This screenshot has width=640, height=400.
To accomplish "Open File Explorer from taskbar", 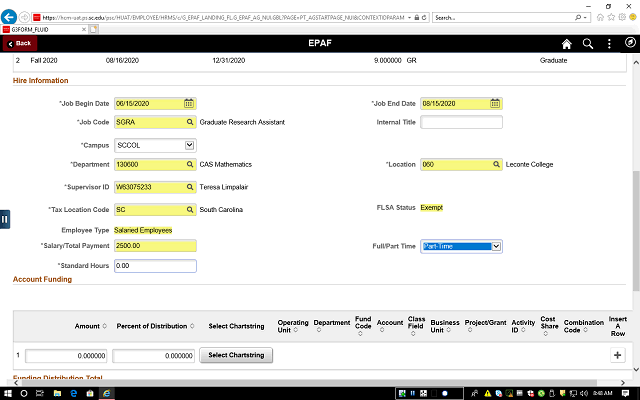I will tap(57, 393).
